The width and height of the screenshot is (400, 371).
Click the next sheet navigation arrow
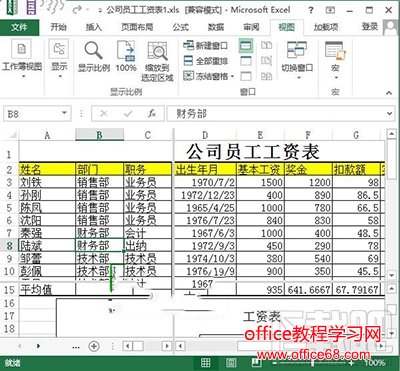[x=38, y=346]
